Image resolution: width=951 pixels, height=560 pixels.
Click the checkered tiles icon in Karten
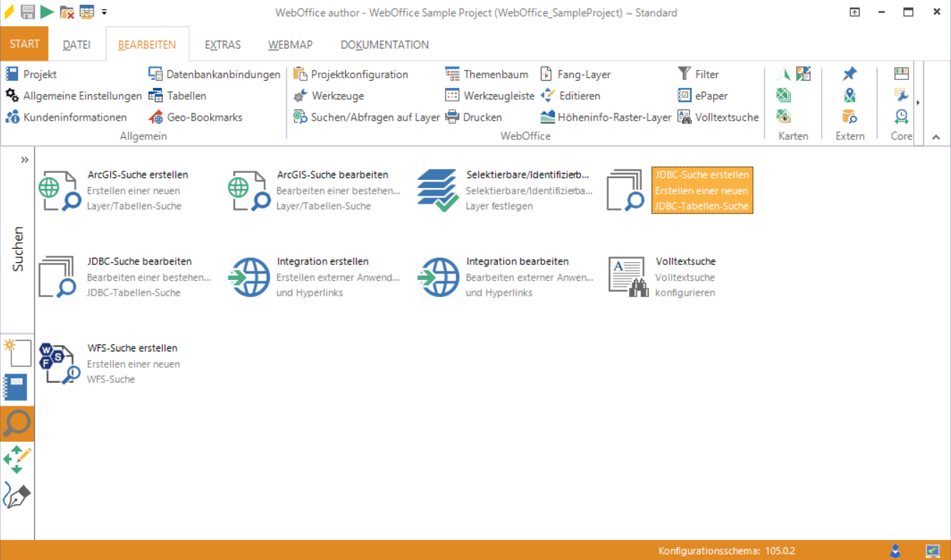(x=803, y=74)
